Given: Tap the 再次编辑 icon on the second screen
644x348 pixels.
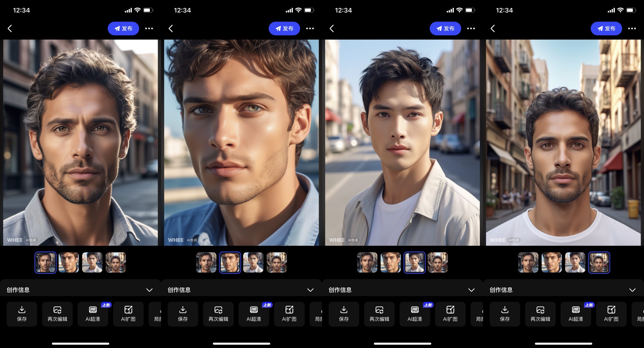Looking at the screenshot, I should 218,310.
